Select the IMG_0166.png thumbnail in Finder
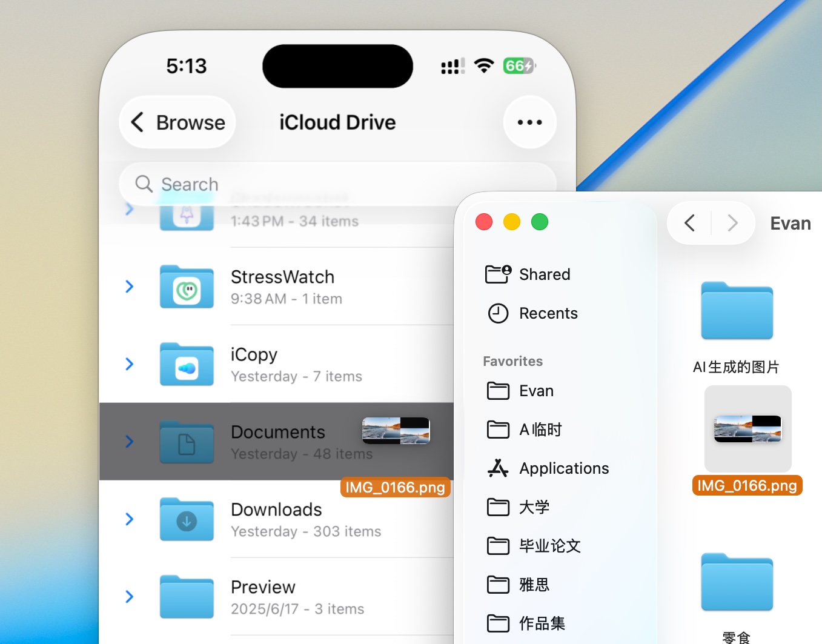The image size is (822, 644). (x=748, y=429)
